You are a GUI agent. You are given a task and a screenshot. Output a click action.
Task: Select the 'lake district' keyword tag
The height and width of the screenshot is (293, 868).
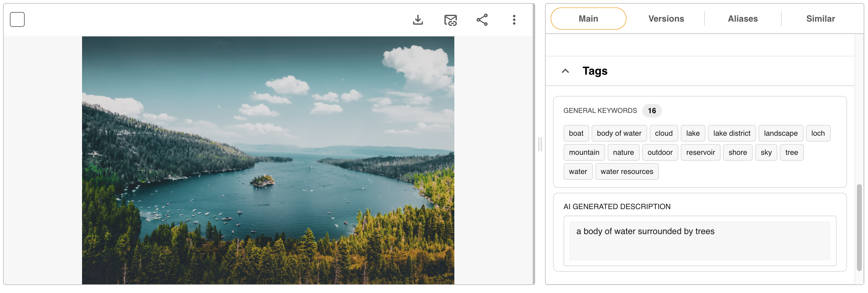(732, 133)
